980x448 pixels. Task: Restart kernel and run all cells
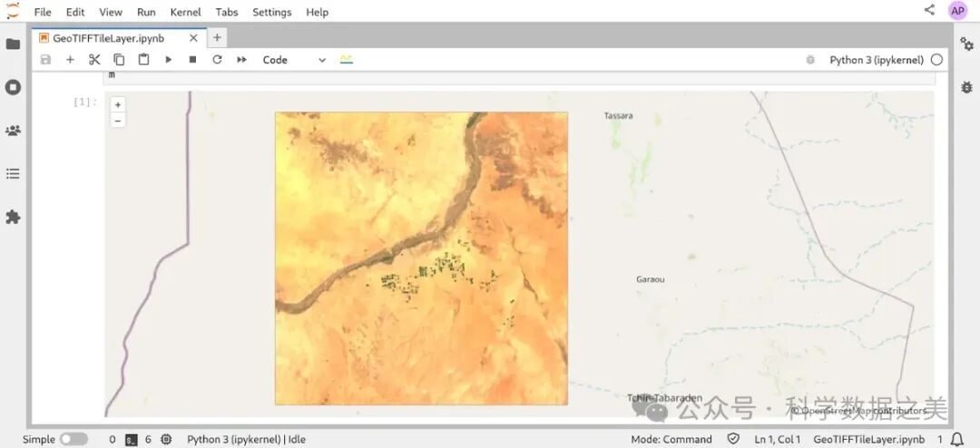tap(241, 60)
